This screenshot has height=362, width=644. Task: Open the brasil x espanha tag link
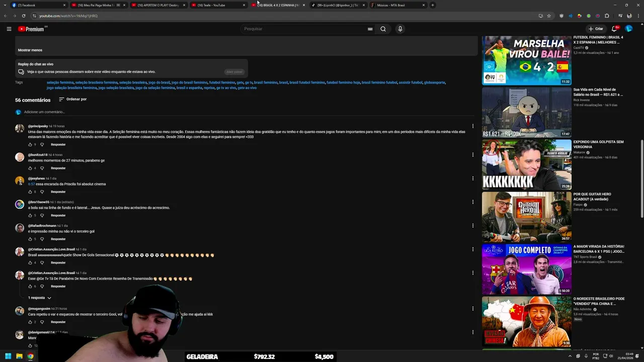tap(189, 87)
